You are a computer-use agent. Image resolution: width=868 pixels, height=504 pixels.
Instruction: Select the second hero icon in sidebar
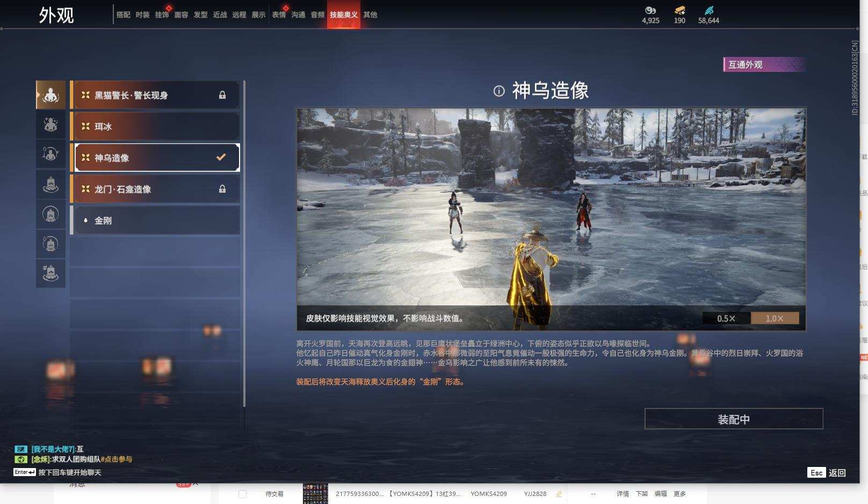(x=50, y=125)
